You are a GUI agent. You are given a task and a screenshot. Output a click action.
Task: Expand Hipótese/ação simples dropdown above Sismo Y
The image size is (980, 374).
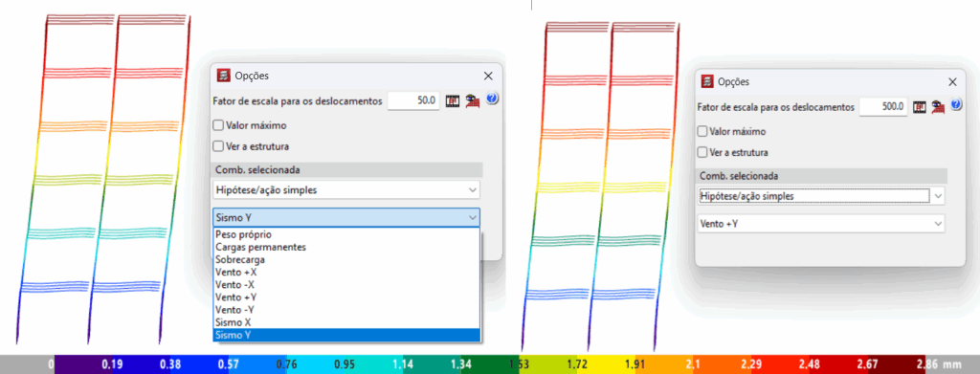click(x=346, y=189)
